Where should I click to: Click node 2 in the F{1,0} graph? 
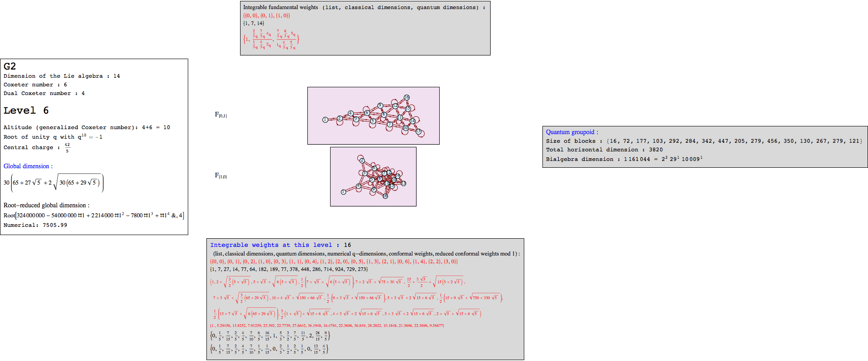click(x=362, y=160)
